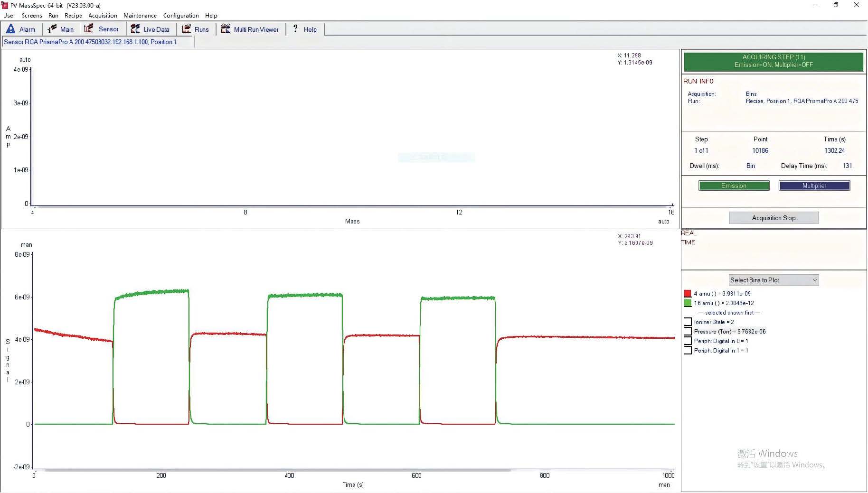Click the Acquisition Stop button
Viewport: 868px width, 493px height.
click(x=774, y=218)
